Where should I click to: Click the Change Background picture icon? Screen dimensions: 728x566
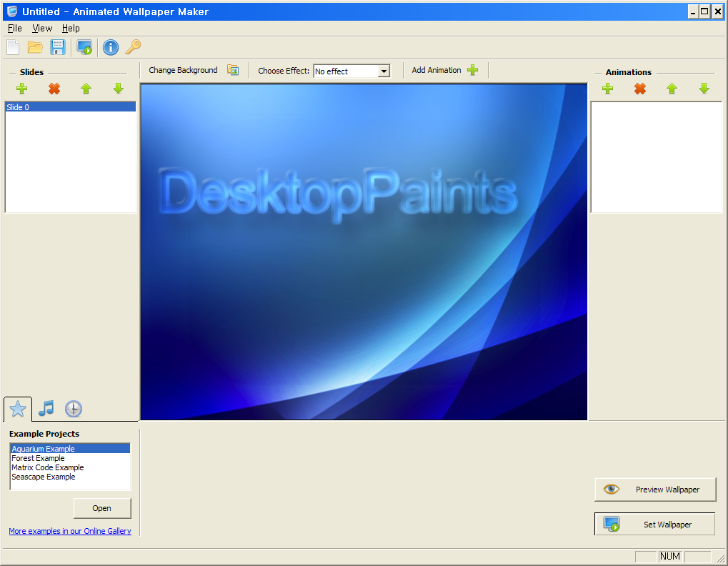[233, 70]
